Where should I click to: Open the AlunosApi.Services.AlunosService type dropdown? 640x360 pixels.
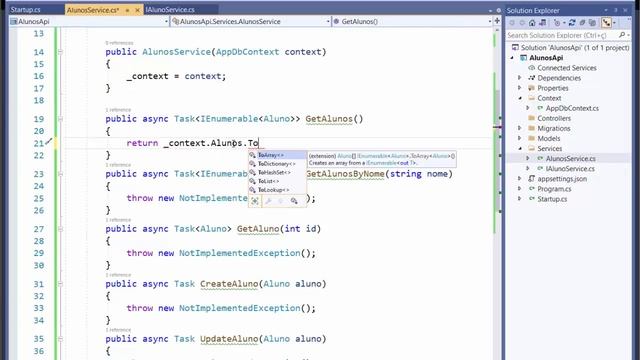251,21
